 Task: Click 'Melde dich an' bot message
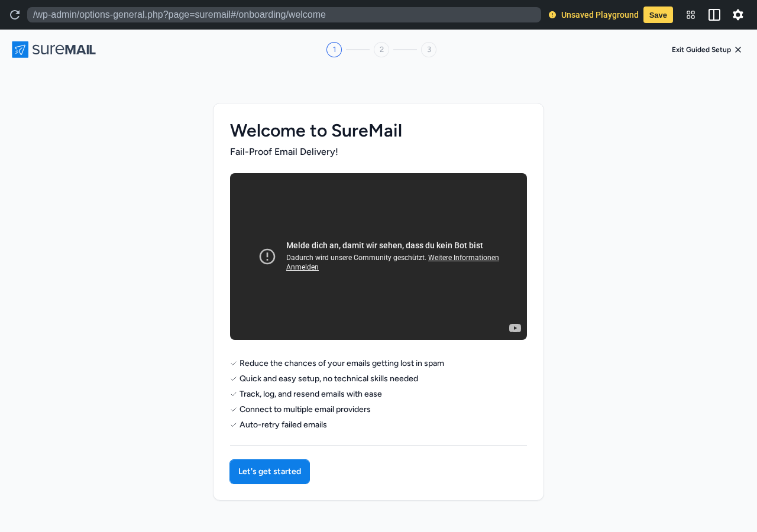click(x=384, y=245)
